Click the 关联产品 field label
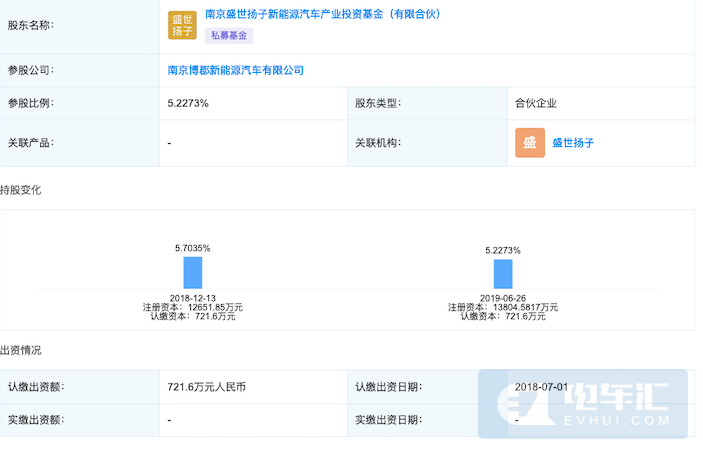Screen dimensions: 703x458 coord(30,143)
